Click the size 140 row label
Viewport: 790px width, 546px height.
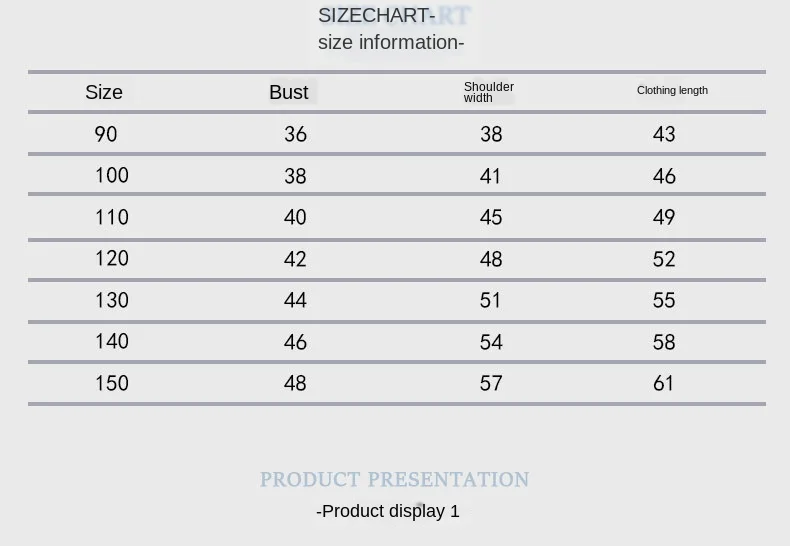tap(112, 342)
